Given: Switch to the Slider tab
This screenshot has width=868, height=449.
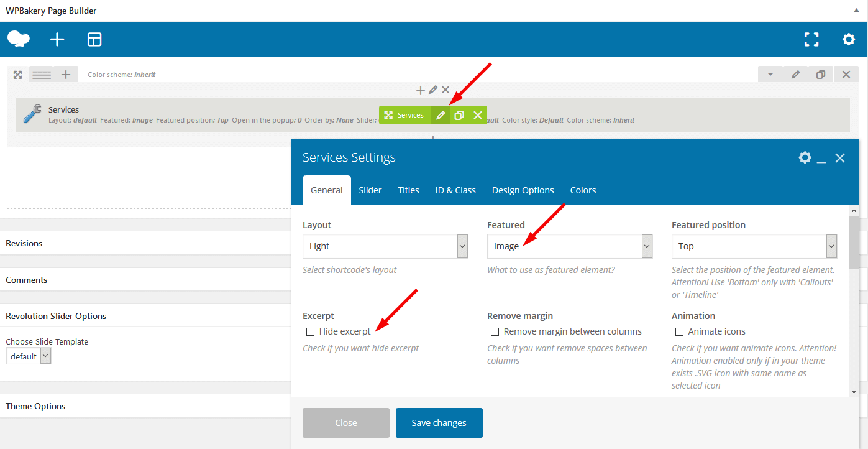Looking at the screenshot, I should tap(370, 190).
